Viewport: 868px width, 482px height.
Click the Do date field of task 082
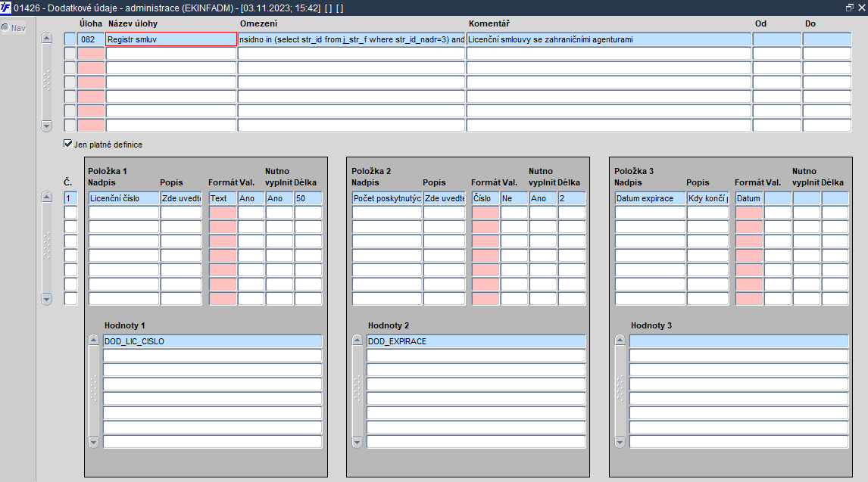tap(826, 39)
